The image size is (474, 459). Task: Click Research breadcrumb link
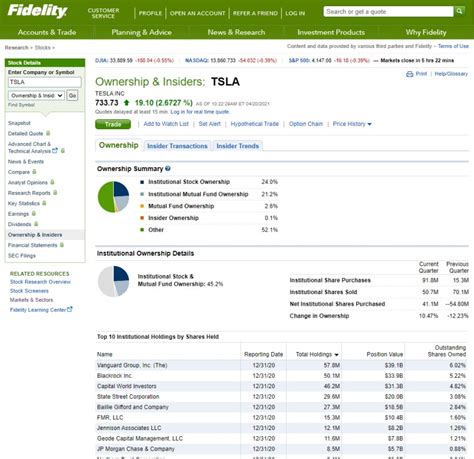click(x=17, y=48)
